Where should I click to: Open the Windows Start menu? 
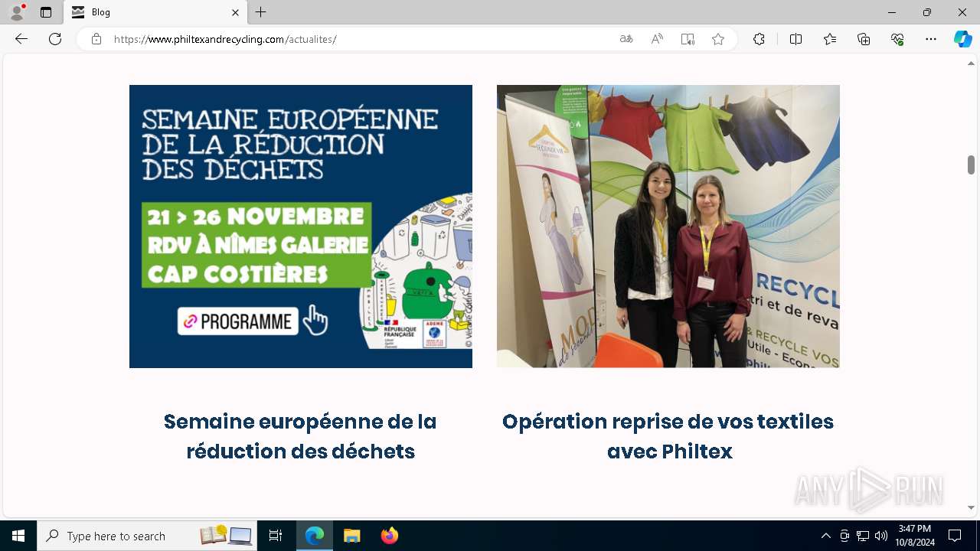(18, 536)
